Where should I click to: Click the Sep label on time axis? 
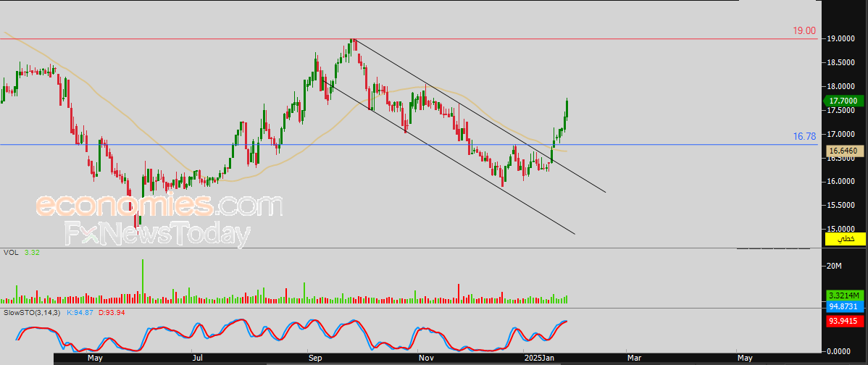click(x=315, y=358)
